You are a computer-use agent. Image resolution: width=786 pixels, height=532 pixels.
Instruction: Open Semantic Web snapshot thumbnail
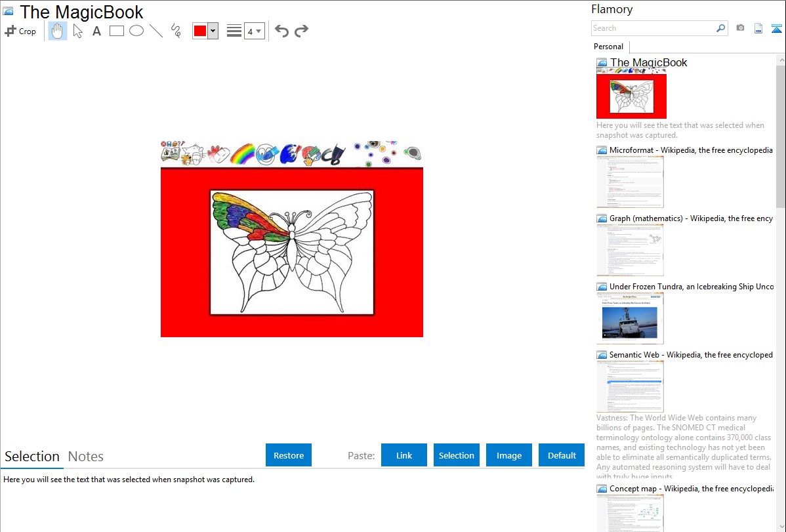coord(630,386)
